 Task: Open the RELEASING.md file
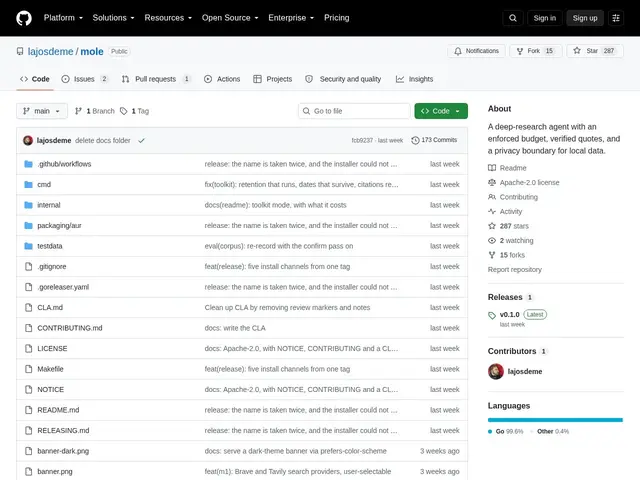[x=63, y=431]
